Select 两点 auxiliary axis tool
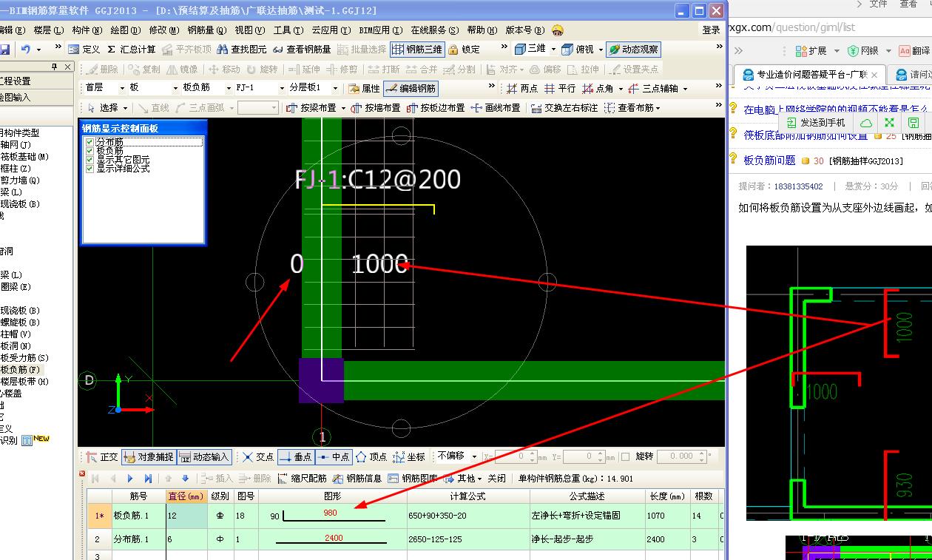932x560 pixels. coord(521,89)
